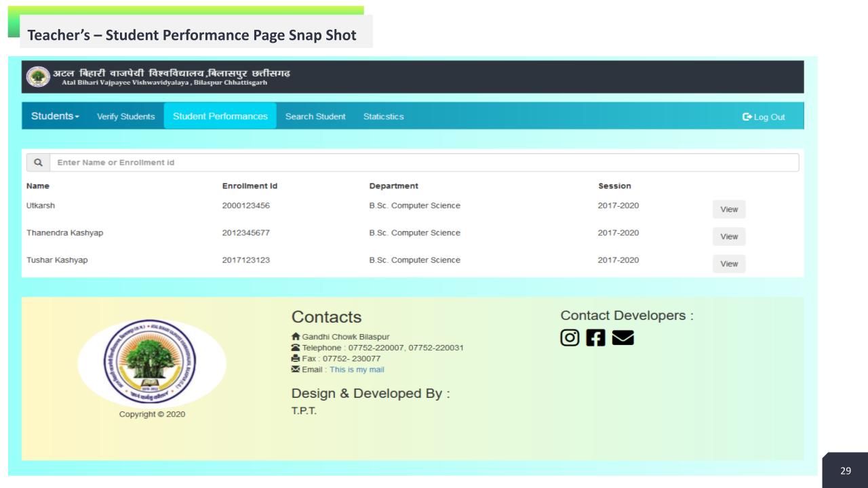Click View for Tushar Kashyap
This screenshot has height=488, width=868.
click(x=729, y=264)
